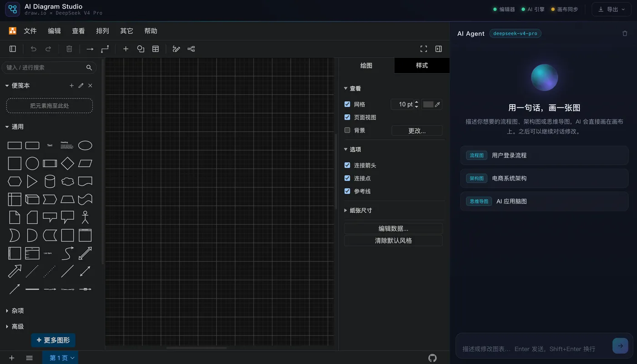Pick the cylinder shape from the palette
This screenshot has width=637, height=364.
coord(50,181)
